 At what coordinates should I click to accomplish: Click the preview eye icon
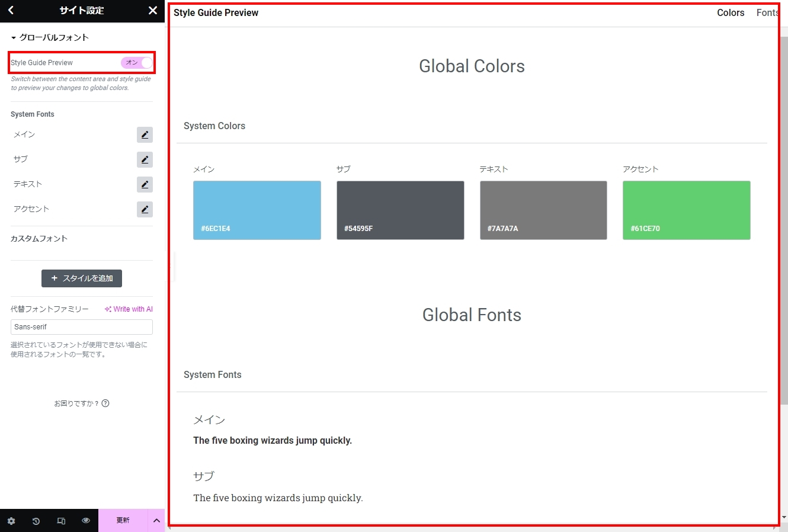86,521
